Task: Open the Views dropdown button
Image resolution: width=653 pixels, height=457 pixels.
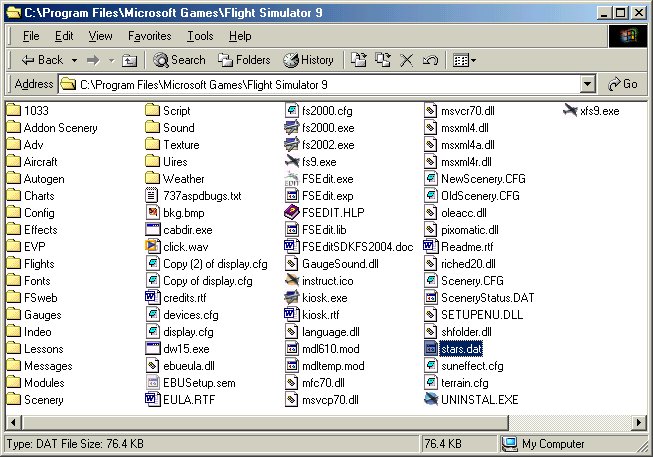Action: pyautogui.click(x=464, y=60)
